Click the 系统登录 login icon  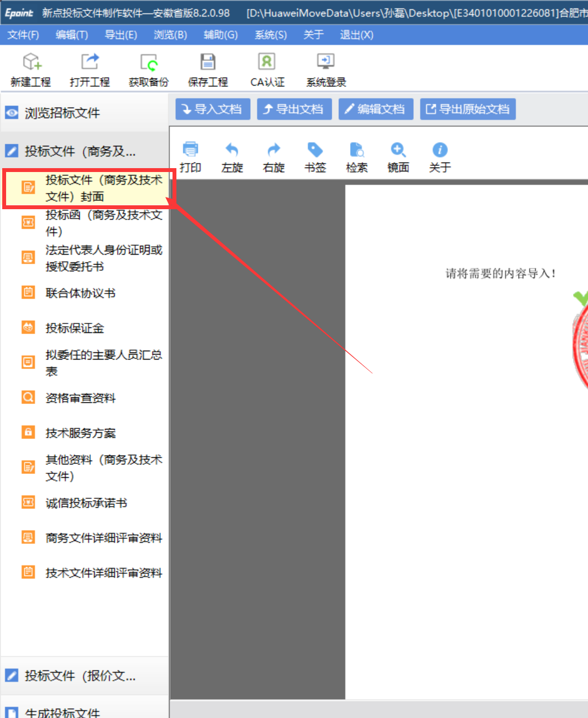point(326,62)
